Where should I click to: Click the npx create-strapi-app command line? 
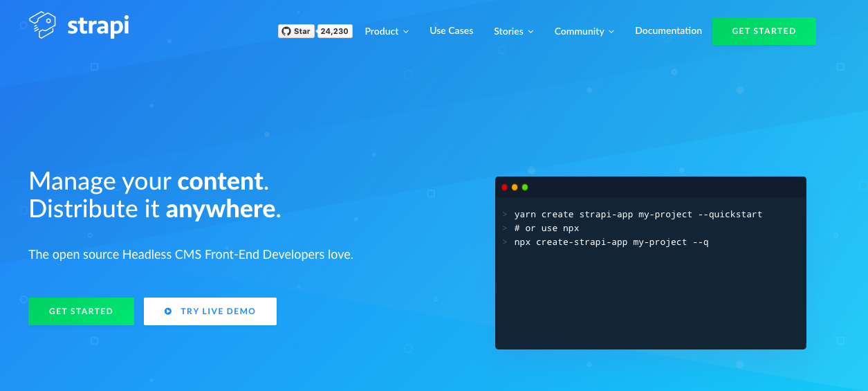pos(611,242)
